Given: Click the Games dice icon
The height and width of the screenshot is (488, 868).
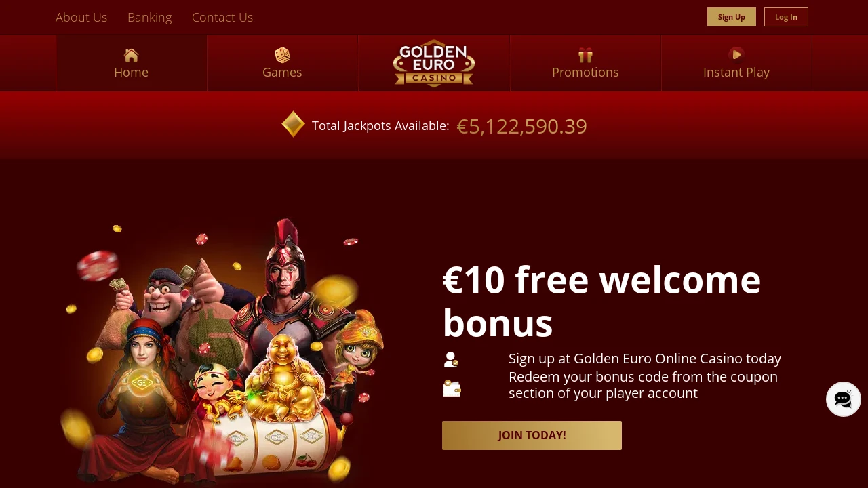Looking at the screenshot, I should point(282,55).
